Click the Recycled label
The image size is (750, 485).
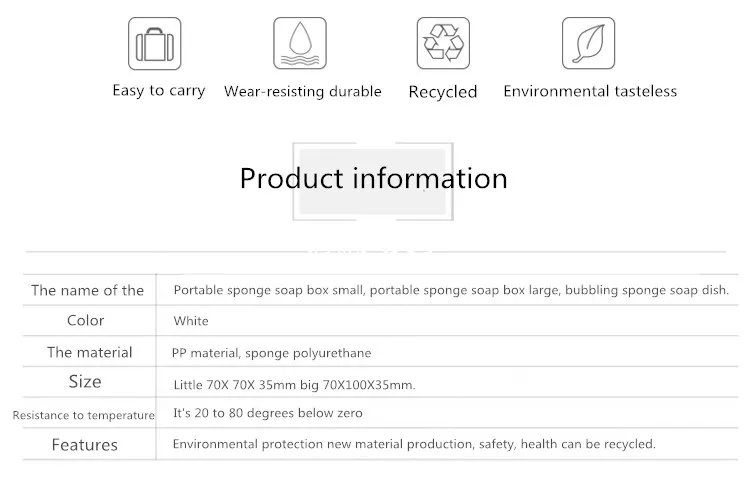[443, 92]
